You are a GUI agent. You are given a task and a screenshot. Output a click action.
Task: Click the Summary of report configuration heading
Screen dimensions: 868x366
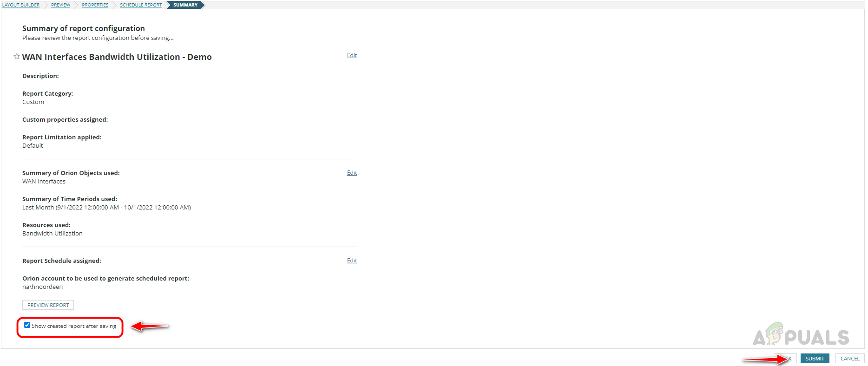(x=84, y=29)
